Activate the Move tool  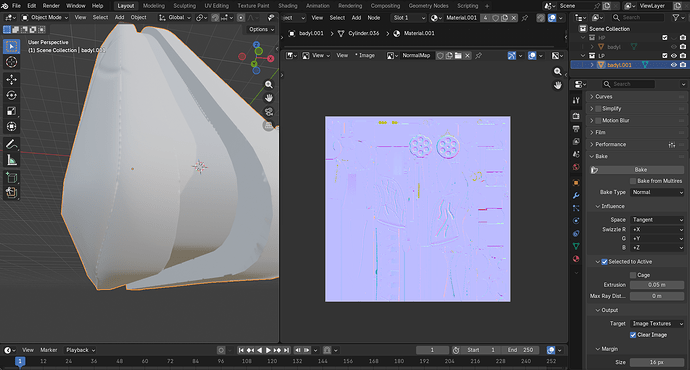[11, 80]
